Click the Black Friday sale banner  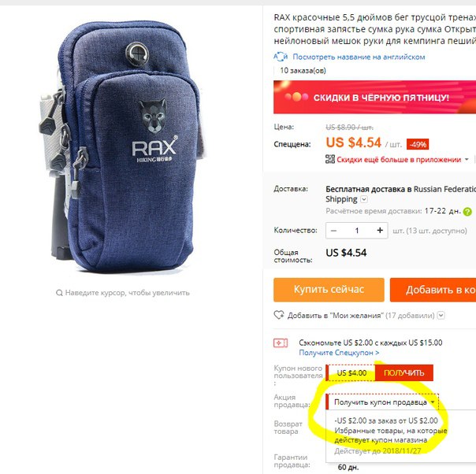pyautogui.click(x=374, y=97)
